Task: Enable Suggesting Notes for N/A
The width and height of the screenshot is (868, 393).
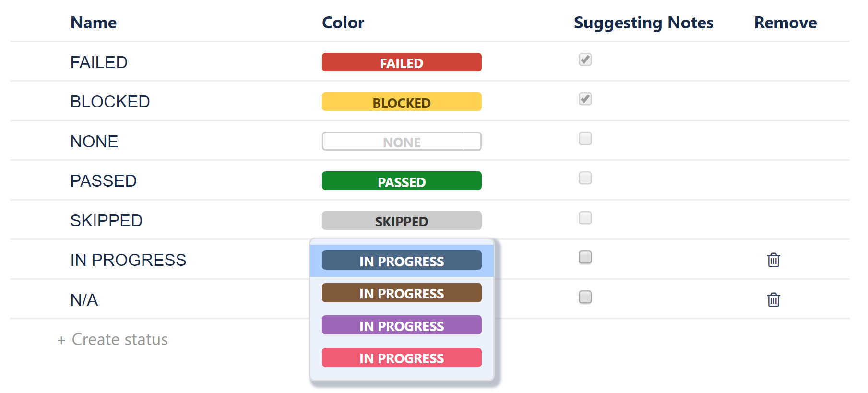Action: click(585, 298)
